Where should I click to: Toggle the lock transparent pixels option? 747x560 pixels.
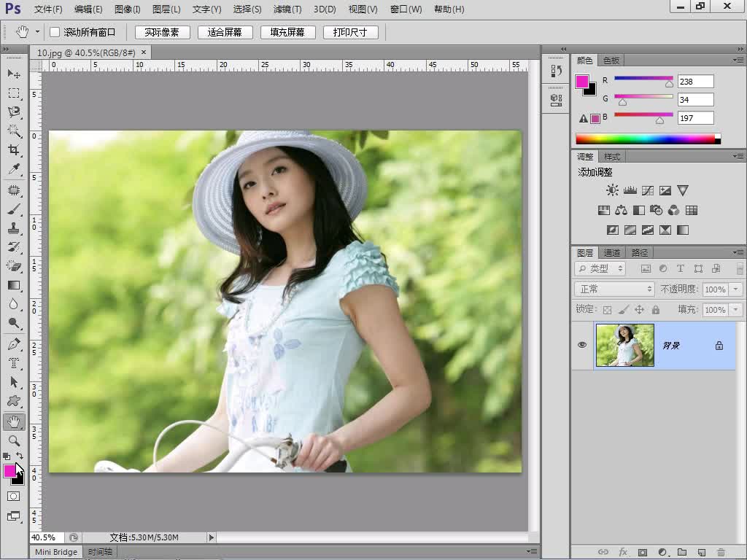coord(607,309)
